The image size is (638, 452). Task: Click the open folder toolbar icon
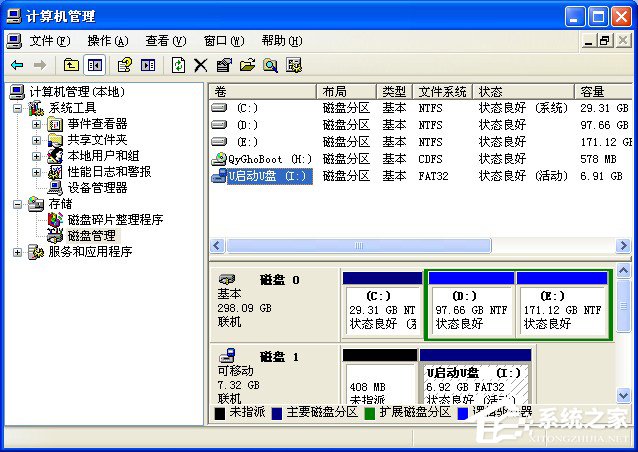[247, 65]
